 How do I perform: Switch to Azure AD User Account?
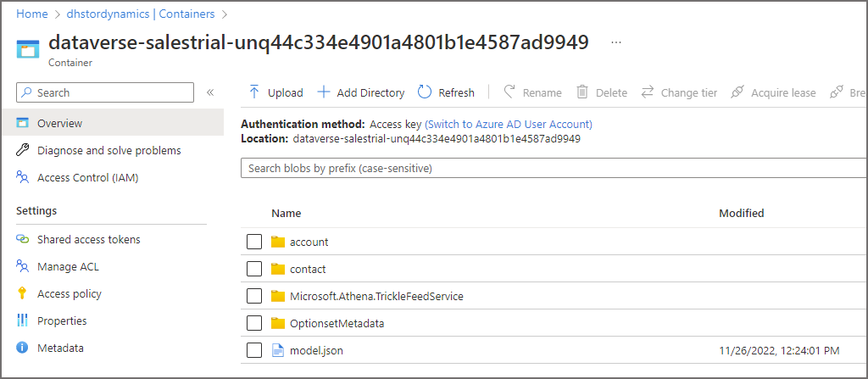pos(509,124)
